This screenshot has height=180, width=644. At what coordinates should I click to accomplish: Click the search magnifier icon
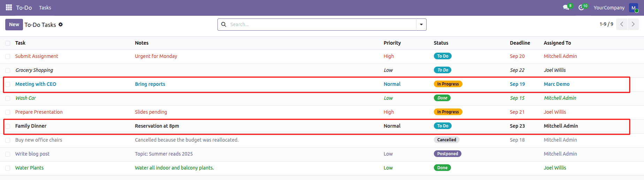(224, 24)
